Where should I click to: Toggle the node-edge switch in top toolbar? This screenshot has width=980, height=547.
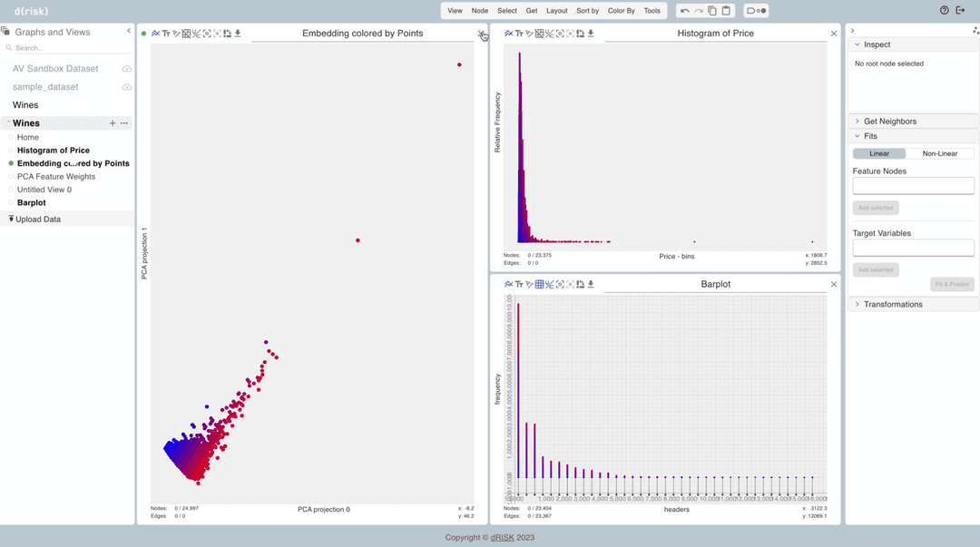[756, 11]
